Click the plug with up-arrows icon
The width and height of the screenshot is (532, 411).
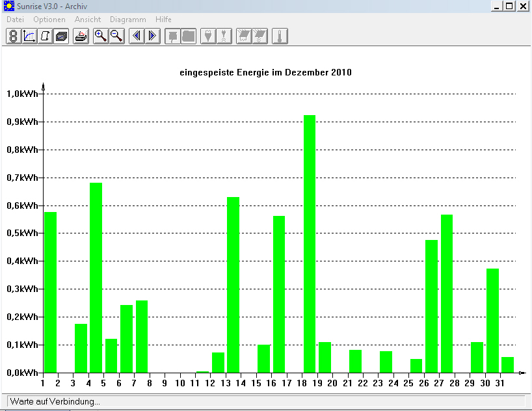224,36
